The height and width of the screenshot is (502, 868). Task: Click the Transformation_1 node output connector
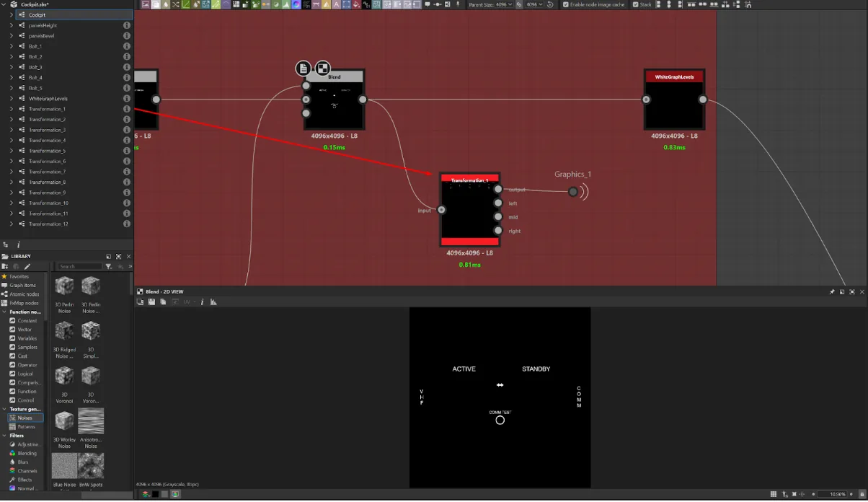pos(497,189)
